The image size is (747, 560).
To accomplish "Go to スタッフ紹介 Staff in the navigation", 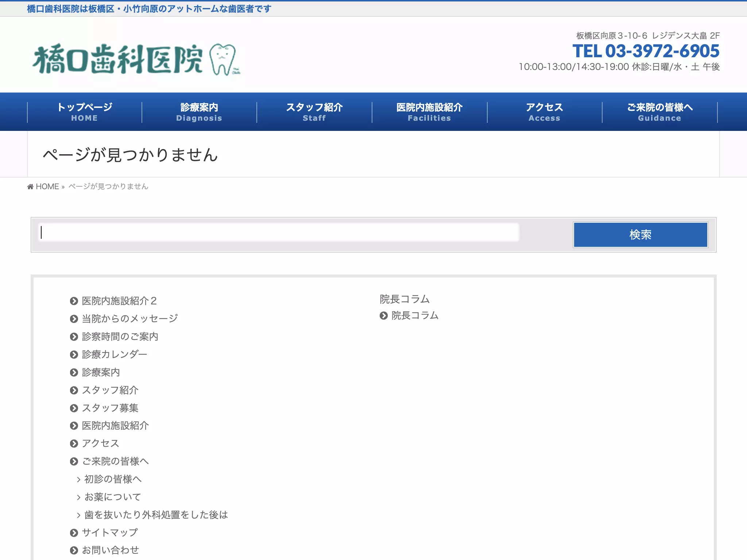I will [314, 112].
